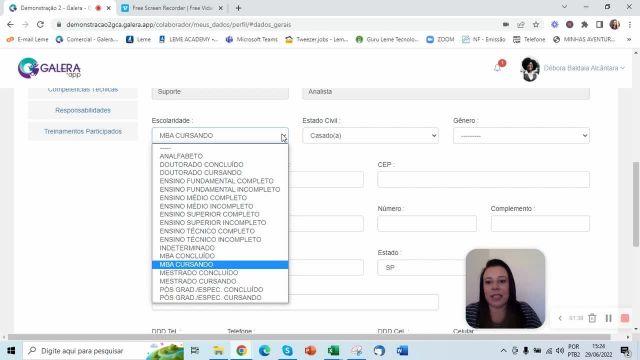This screenshot has height=360, width=640.
Task: Choose ENSINO FUNDAMENTAL COMPLETO
Action: point(220,181)
